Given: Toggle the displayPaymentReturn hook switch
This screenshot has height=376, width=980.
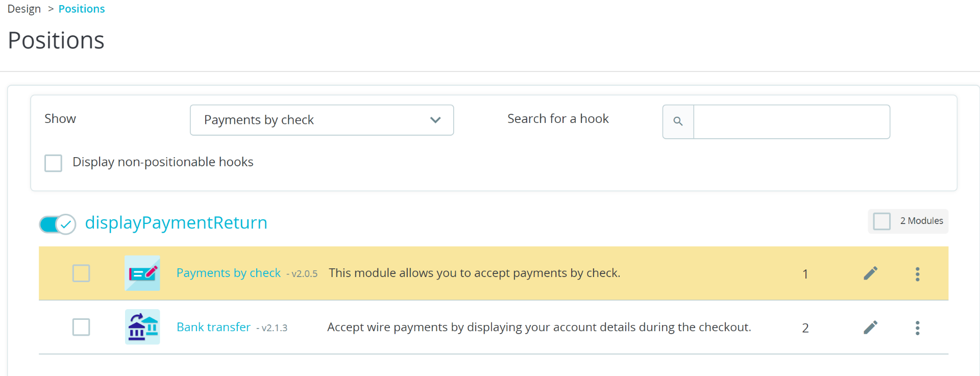Looking at the screenshot, I should (x=58, y=224).
